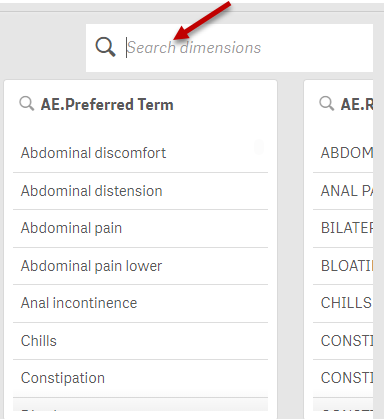Select Constipation in Preferred Term list
Screen dimensions: 384x419
tap(140, 378)
